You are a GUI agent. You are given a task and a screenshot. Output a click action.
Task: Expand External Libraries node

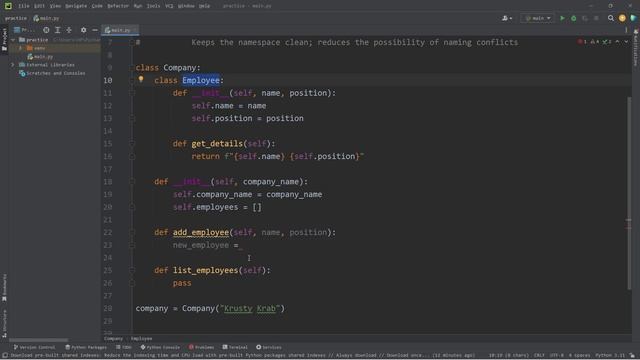click(x=13, y=65)
